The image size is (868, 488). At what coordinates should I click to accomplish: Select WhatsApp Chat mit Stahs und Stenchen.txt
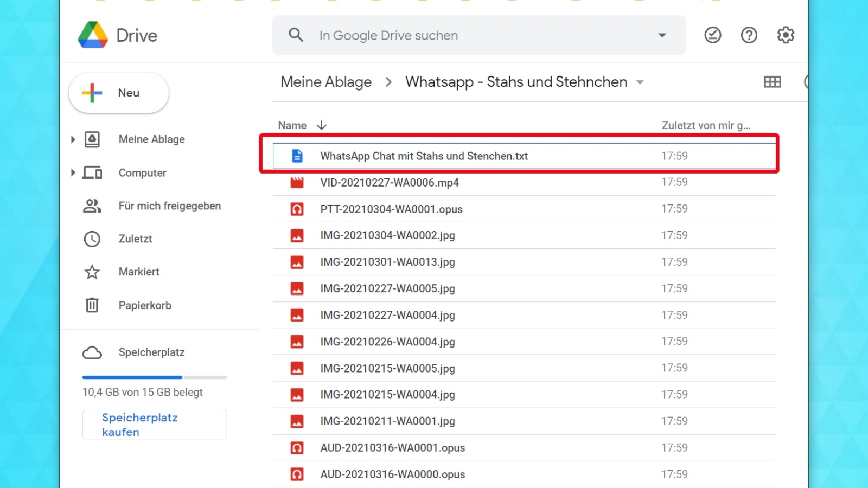pyautogui.click(x=524, y=156)
